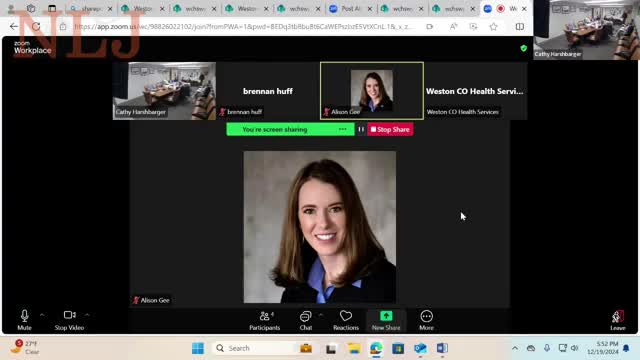
Task: Expand audio options arrow beside Mute
Action: pyautogui.click(x=42, y=315)
